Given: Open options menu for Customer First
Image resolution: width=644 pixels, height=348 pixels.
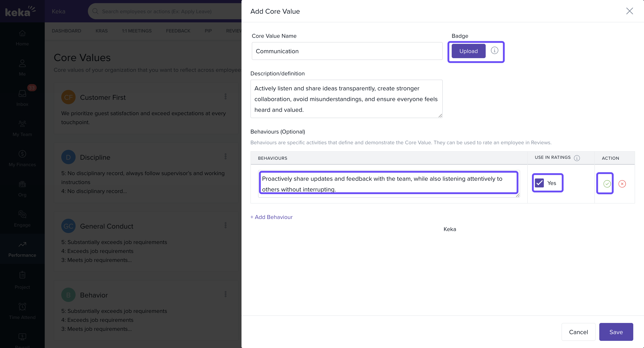Looking at the screenshot, I should pos(225,96).
